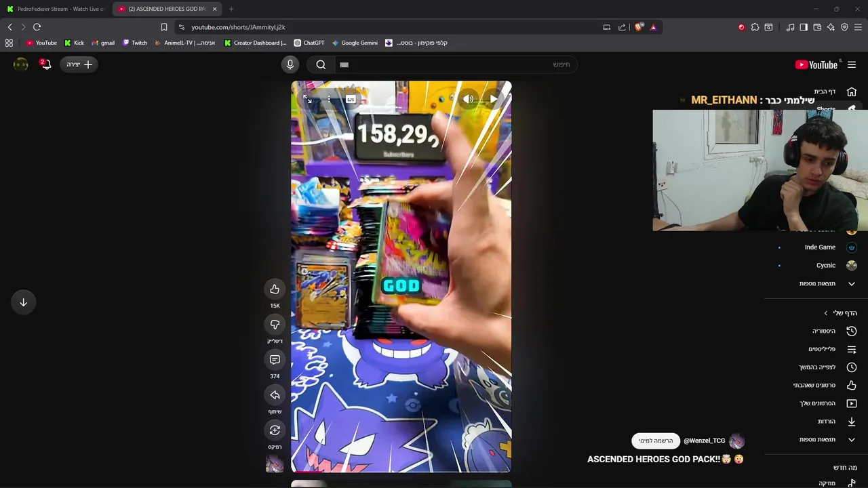This screenshot has width=868, height=488.
Task: Toggle fullscreen on the short player
Action: 307,99
